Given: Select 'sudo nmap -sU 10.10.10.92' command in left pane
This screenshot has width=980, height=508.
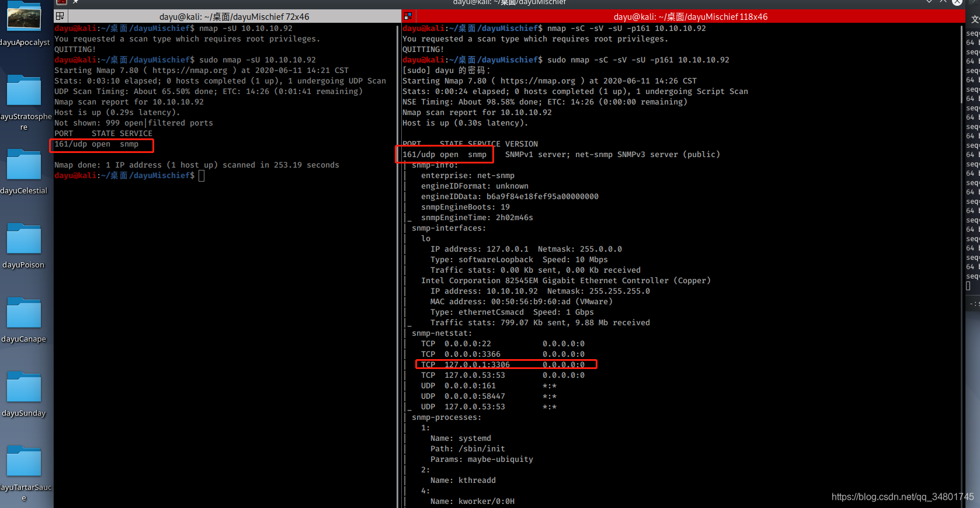Looking at the screenshot, I should 258,60.
